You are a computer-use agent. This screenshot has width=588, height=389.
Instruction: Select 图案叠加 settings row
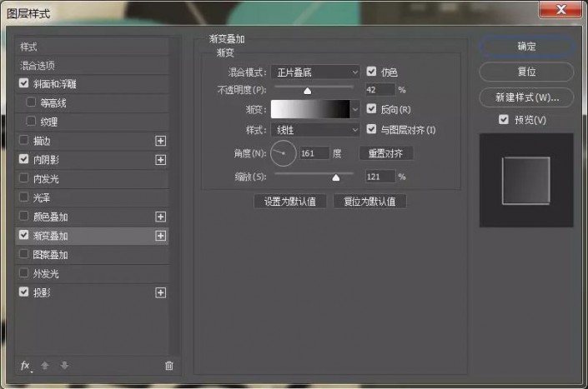(x=93, y=255)
